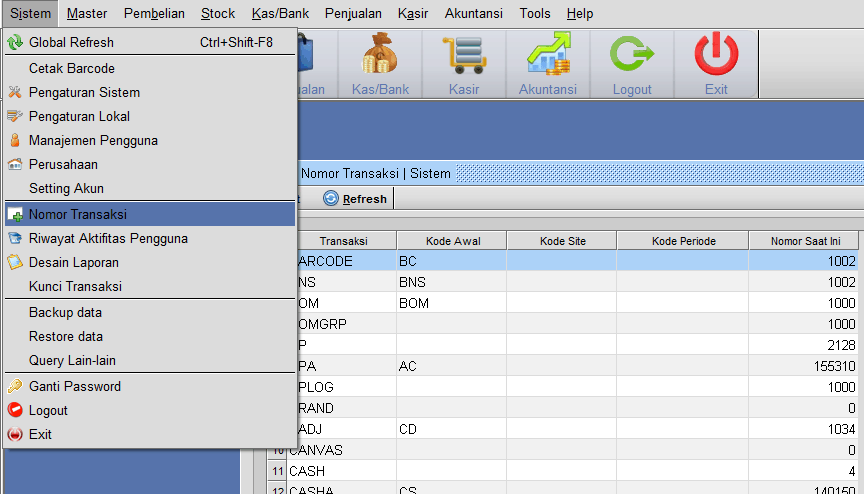The height and width of the screenshot is (494, 864).
Task: Open the Akuntansi menu
Action: point(474,14)
